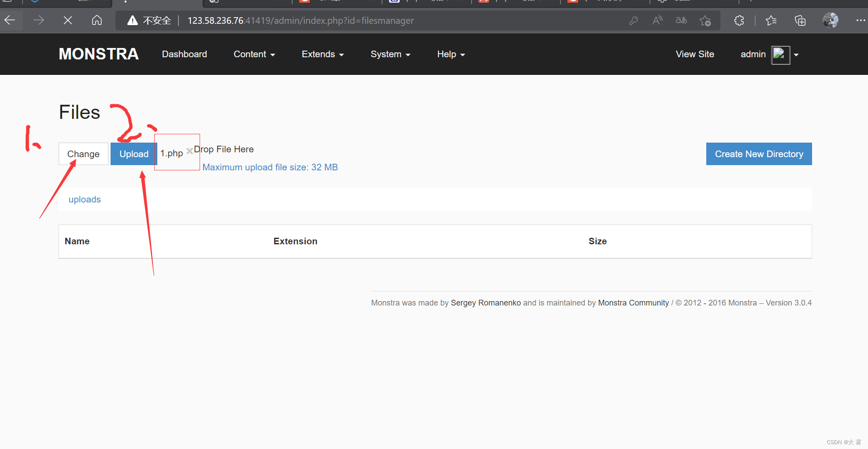Image resolution: width=868 pixels, height=449 pixels.
Task: Open saved passwords key icon
Action: (x=634, y=21)
